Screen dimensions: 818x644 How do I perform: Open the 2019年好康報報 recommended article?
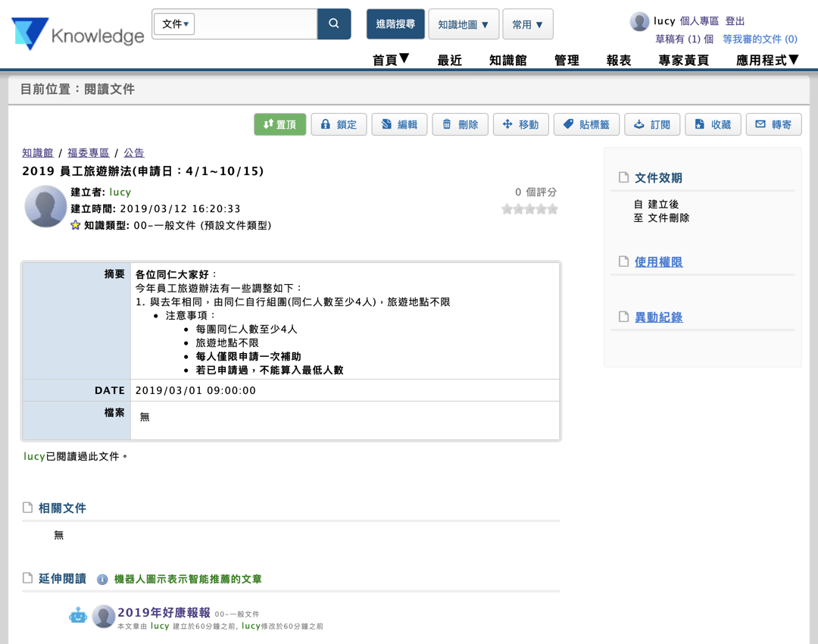164,612
